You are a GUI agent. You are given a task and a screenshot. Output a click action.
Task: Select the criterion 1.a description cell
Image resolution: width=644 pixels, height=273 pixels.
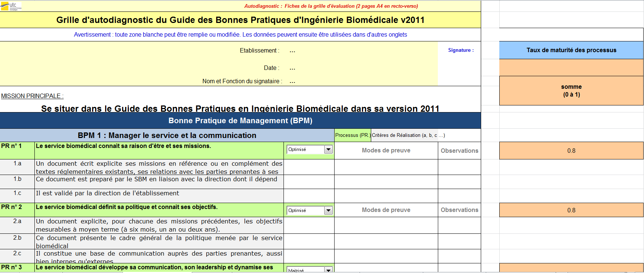(159, 167)
